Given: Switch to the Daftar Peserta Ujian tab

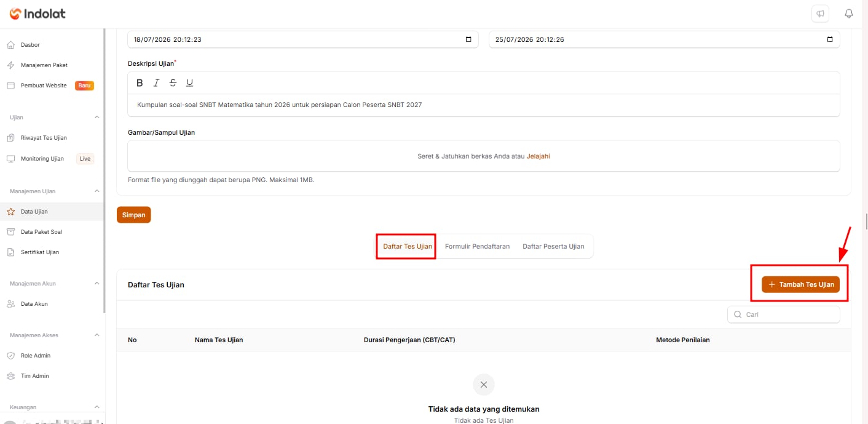Looking at the screenshot, I should pyautogui.click(x=553, y=246).
